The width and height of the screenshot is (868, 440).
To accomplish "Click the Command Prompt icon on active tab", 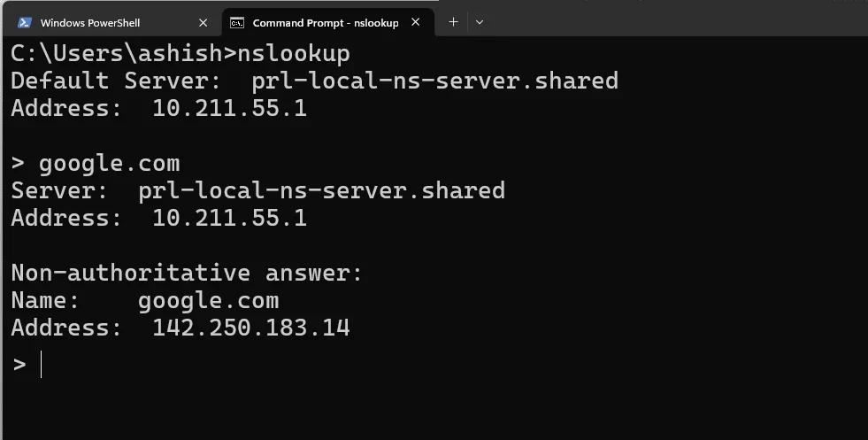I will (x=237, y=22).
